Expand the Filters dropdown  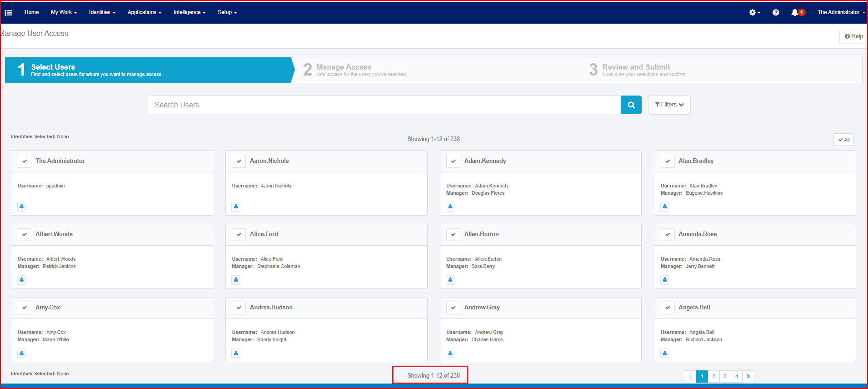[669, 105]
